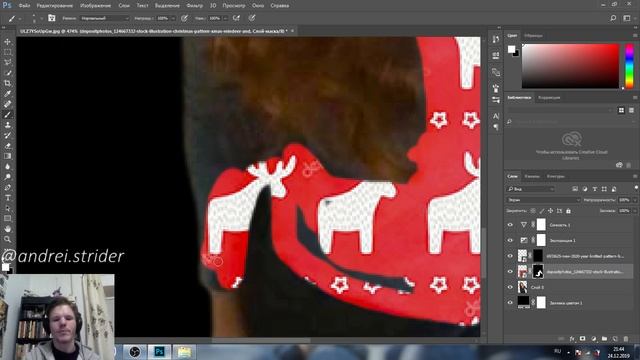Select the Dodge tool
This screenshot has width=640, height=360.
(7, 177)
